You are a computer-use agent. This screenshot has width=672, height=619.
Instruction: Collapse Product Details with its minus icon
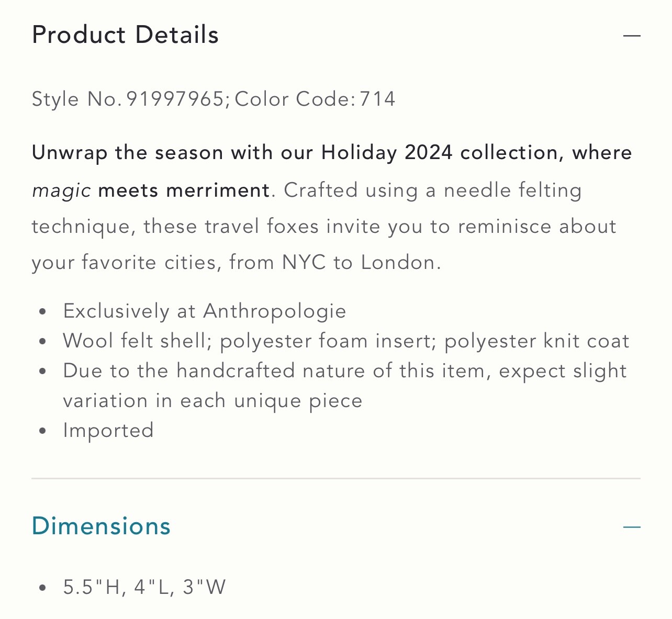coord(632,36)
